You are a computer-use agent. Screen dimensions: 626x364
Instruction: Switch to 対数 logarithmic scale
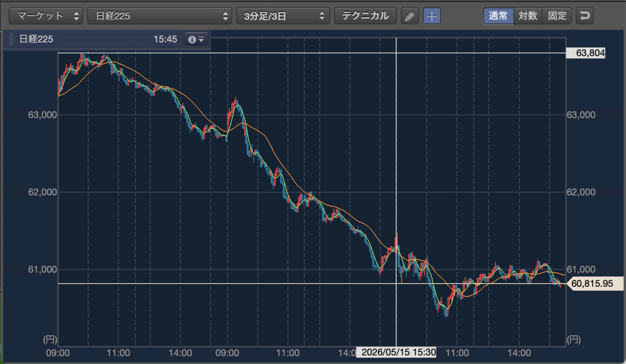[528, 16]
